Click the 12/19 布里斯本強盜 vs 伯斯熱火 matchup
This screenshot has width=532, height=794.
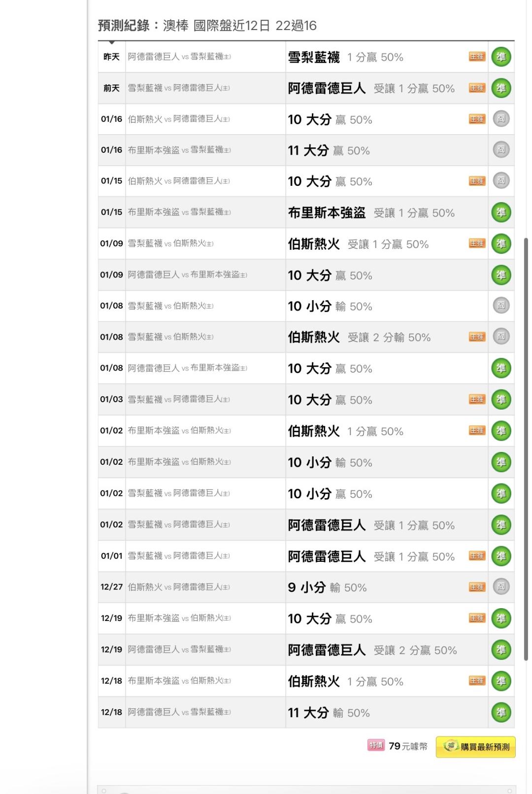click(179, 619)
